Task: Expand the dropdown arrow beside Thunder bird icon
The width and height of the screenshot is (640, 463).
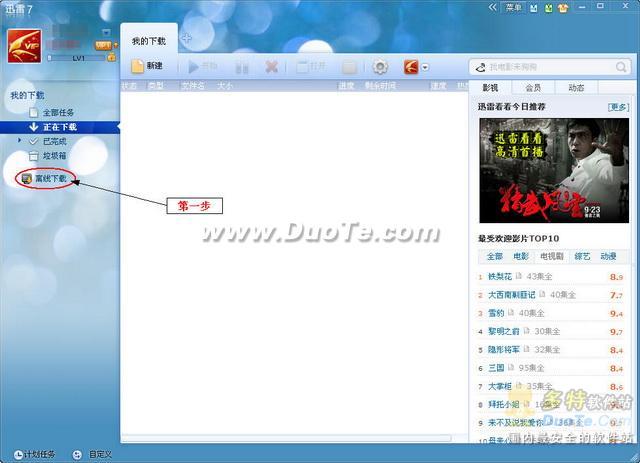Action: pyautogui.click(x=425, y=67)
